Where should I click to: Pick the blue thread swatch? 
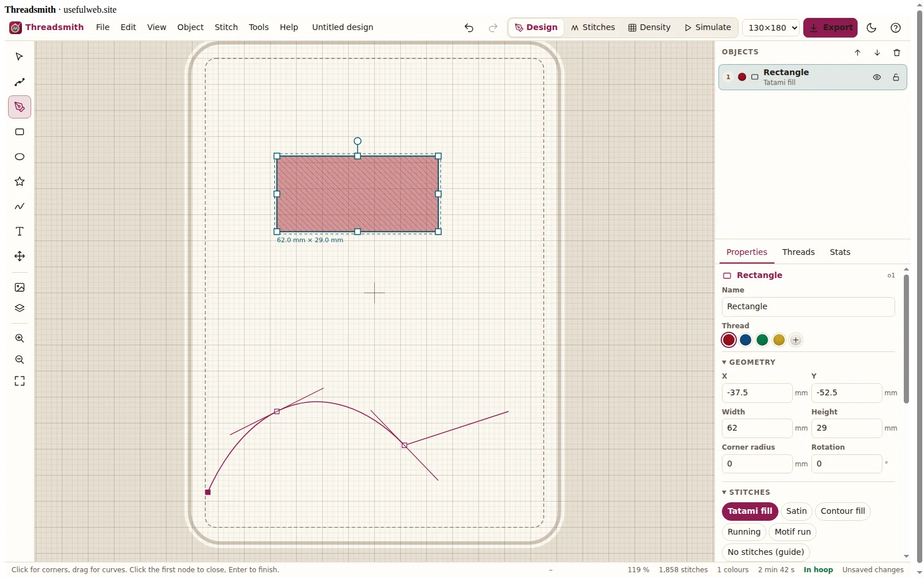pos(746,340)
